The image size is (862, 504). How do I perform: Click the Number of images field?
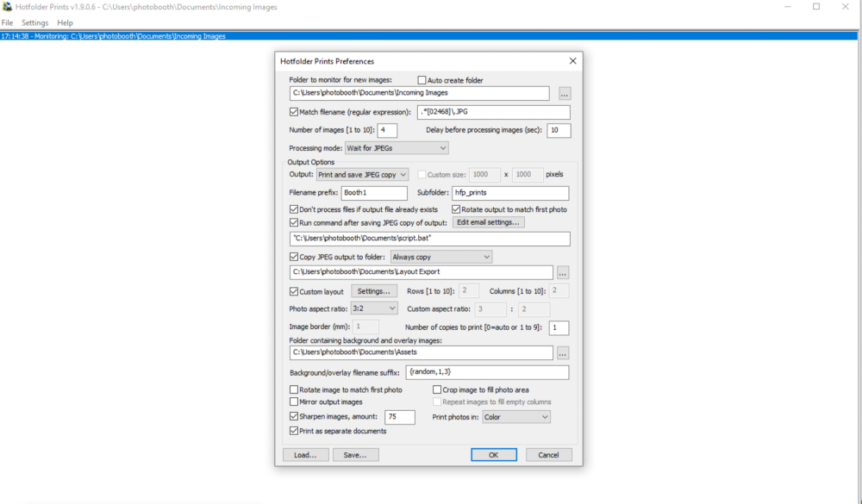click(x=387, y=130)
